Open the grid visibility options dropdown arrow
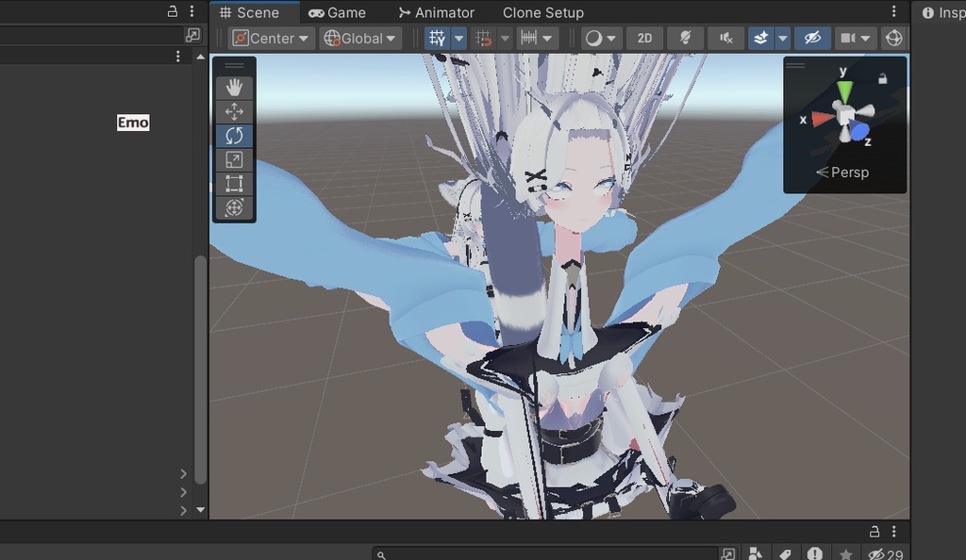Image resolution: width=966 pixels, height=560 pixels. tap(459, 38)
